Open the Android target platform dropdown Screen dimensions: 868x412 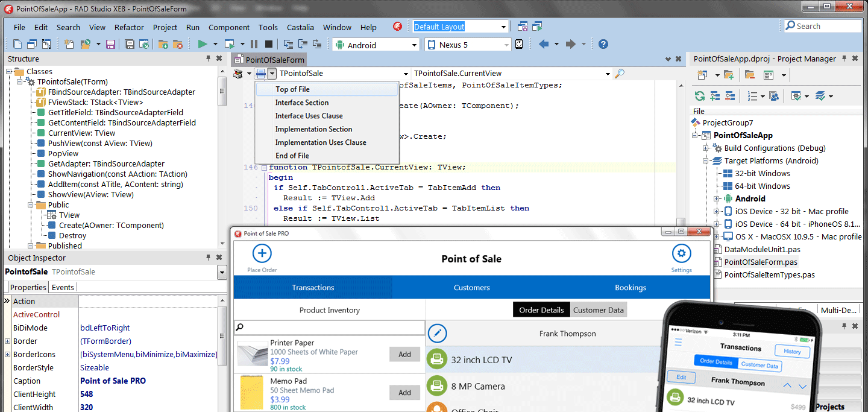[414, 45]
